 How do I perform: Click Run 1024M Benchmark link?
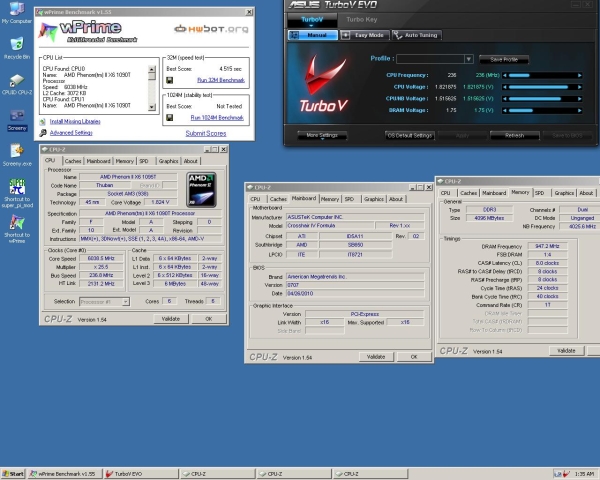pos(217,118)
